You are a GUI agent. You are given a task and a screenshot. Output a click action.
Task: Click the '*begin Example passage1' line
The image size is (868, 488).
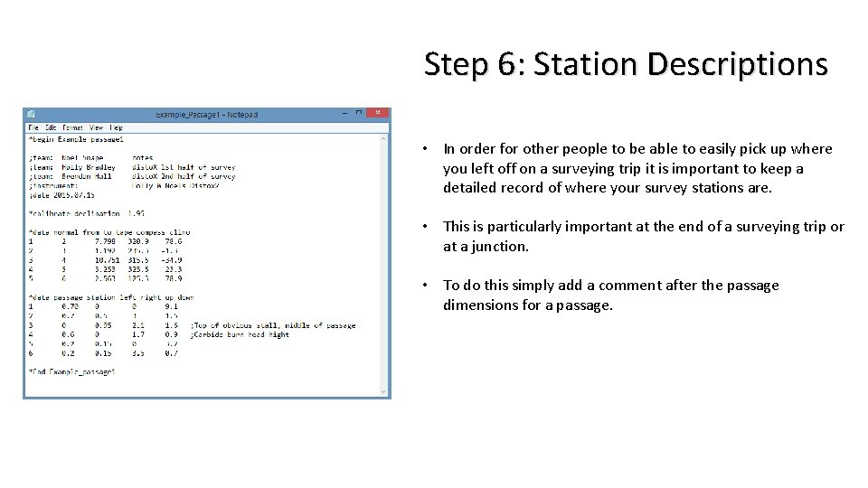coord(76,139)
